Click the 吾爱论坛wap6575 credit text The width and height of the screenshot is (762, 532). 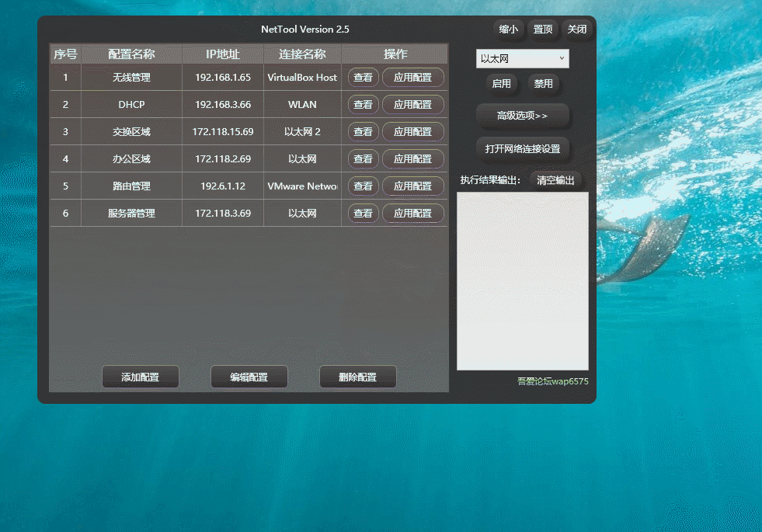552,381
